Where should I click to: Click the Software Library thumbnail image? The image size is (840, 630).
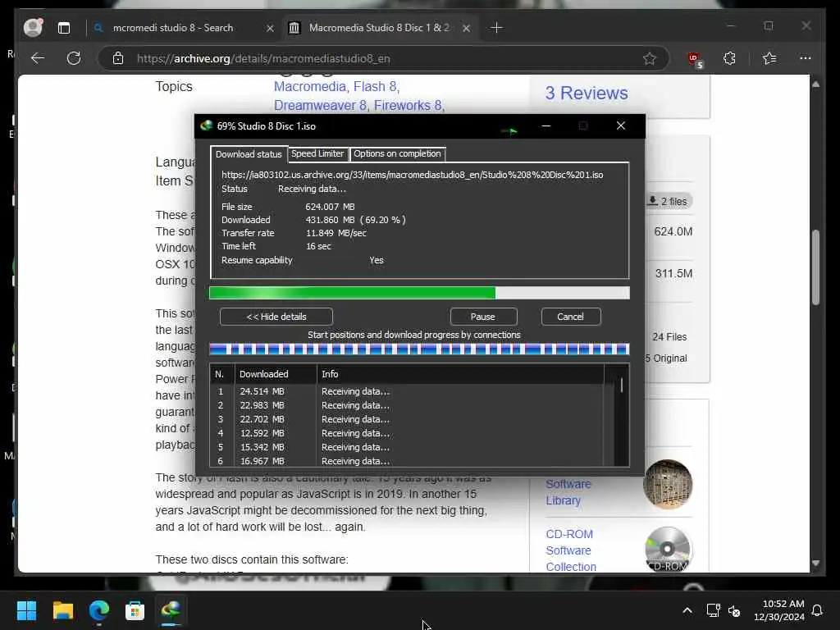668,484
